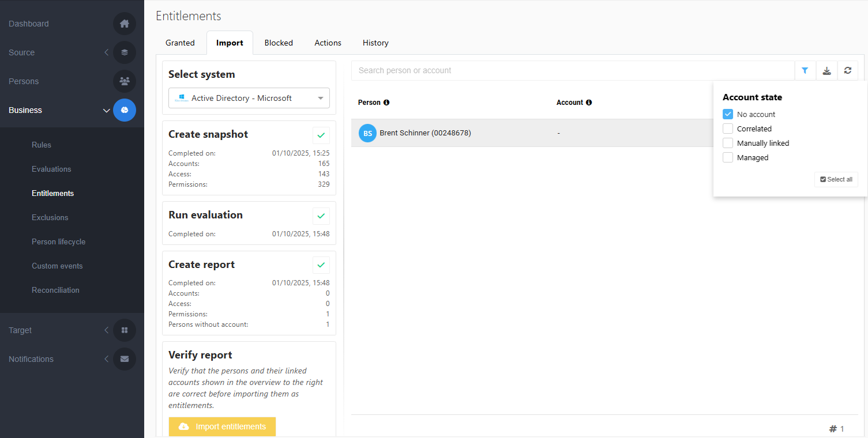Open the Select system dropdown
The width and height of the screenshot is (868, 438).
point(249,98)
